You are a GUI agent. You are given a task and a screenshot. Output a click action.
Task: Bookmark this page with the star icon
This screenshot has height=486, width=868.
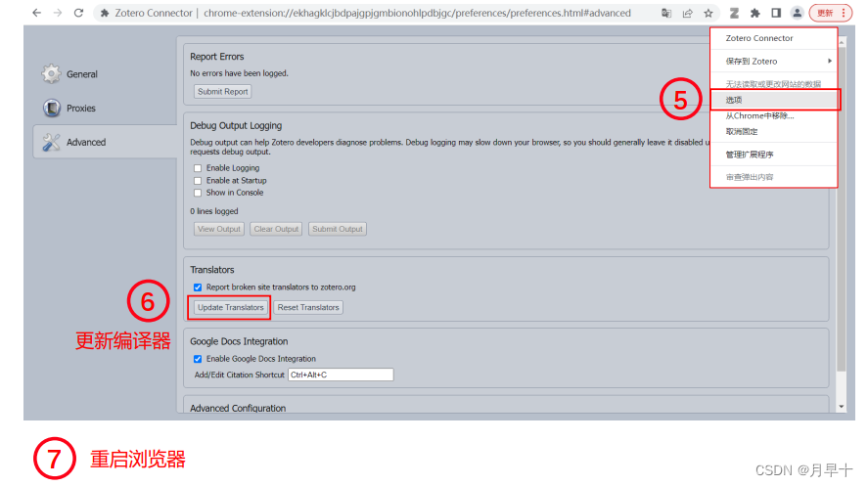(x=708, y=13)
